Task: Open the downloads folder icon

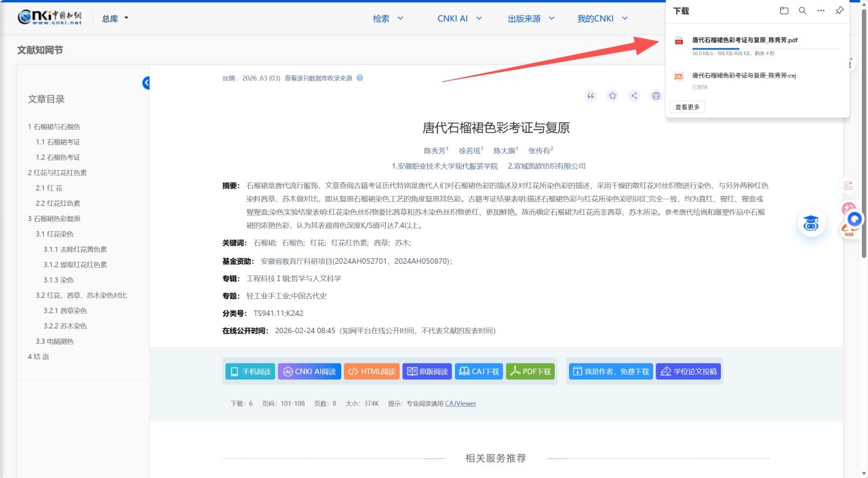Action: 784,11
